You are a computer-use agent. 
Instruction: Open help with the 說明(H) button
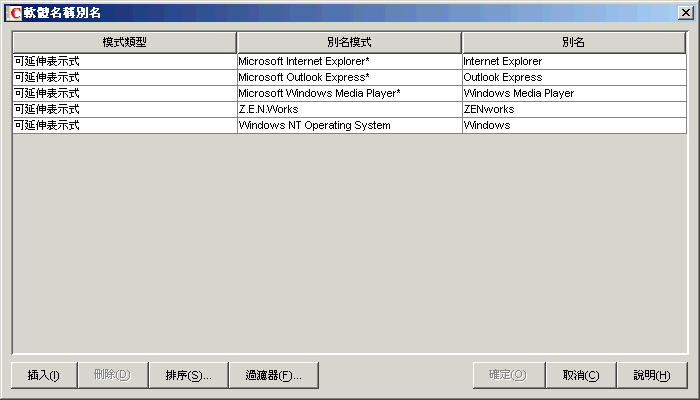click(x=652, y=375)
